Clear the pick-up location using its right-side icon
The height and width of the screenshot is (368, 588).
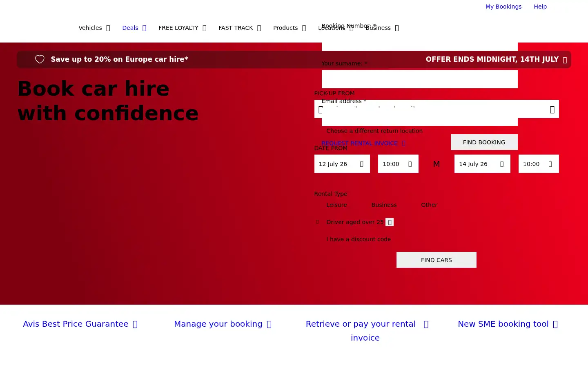[552, 110]
